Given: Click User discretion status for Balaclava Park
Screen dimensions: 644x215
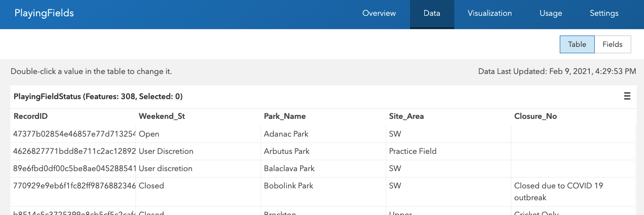Looking at the screenshot, I should point(199,169).
